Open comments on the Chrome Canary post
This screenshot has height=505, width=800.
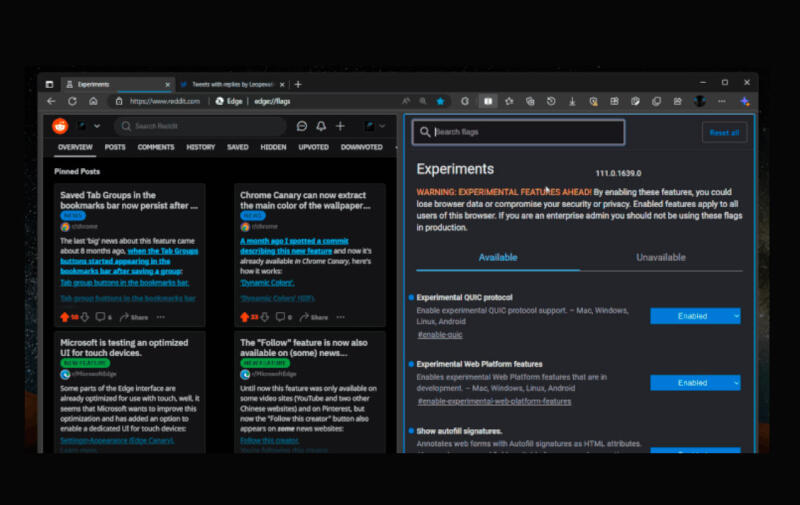point(284,317)
